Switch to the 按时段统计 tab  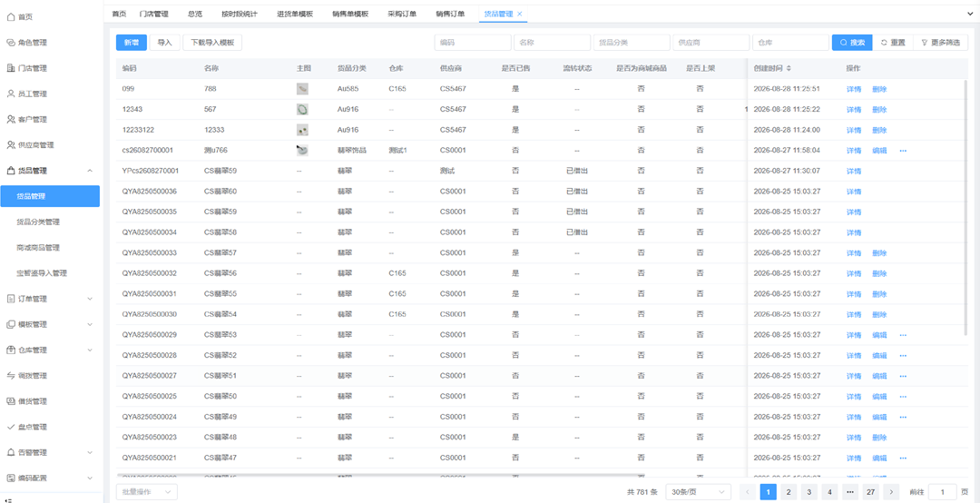coord(240,14)
